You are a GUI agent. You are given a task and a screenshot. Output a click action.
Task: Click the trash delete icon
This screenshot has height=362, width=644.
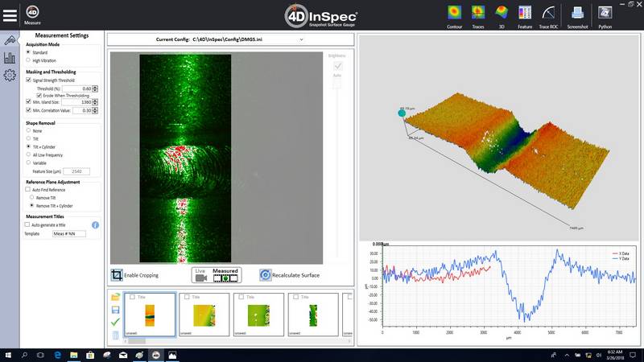[x=115, y=335]
